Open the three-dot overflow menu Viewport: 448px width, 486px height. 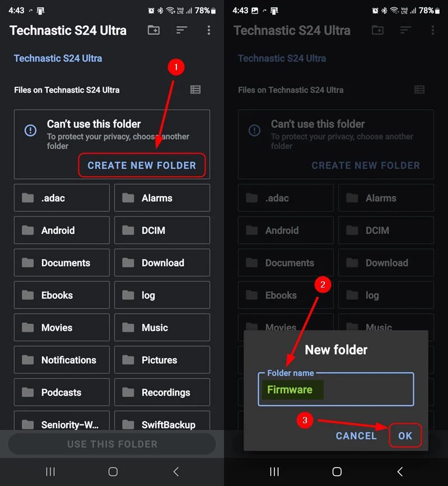tap(208, 30)
